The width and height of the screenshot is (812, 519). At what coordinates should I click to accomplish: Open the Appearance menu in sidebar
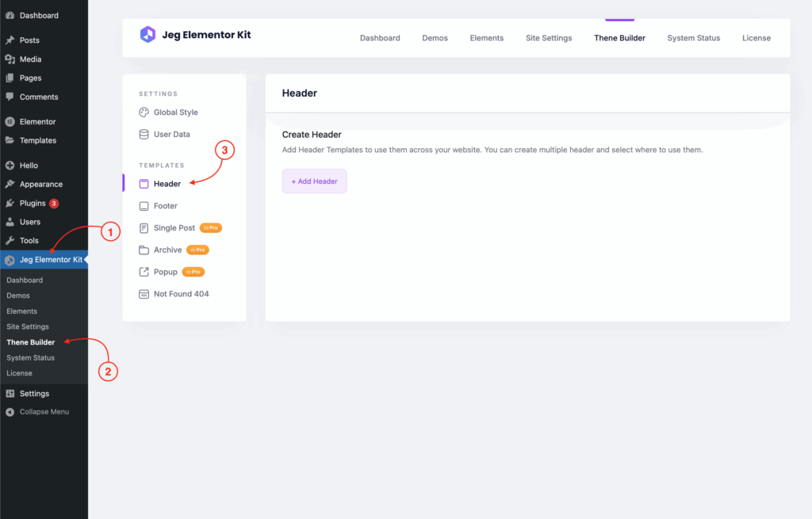click(40, 185)
